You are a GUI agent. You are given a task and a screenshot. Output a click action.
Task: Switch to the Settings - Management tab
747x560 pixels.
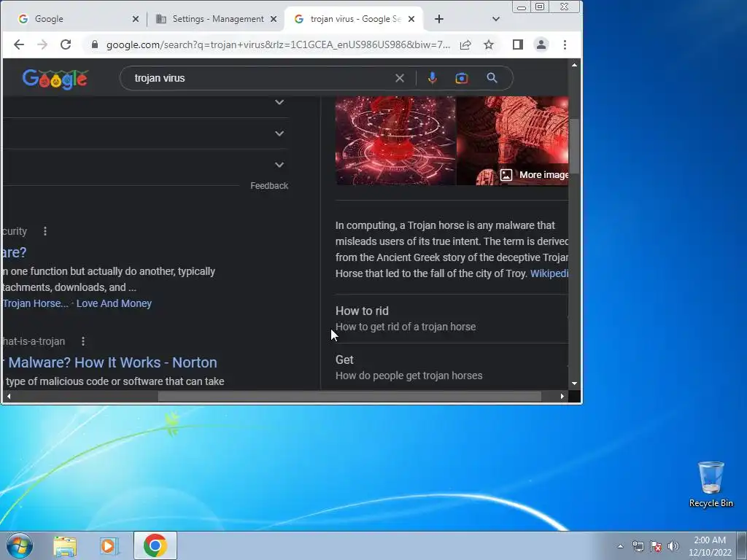216,19
